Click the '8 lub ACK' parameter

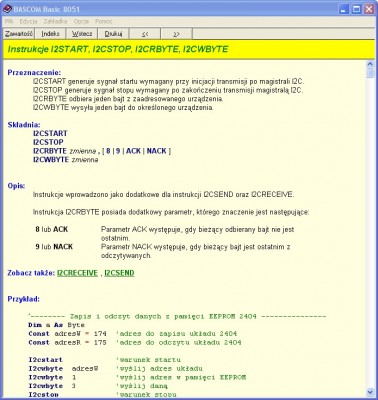[x=52, y=229]
